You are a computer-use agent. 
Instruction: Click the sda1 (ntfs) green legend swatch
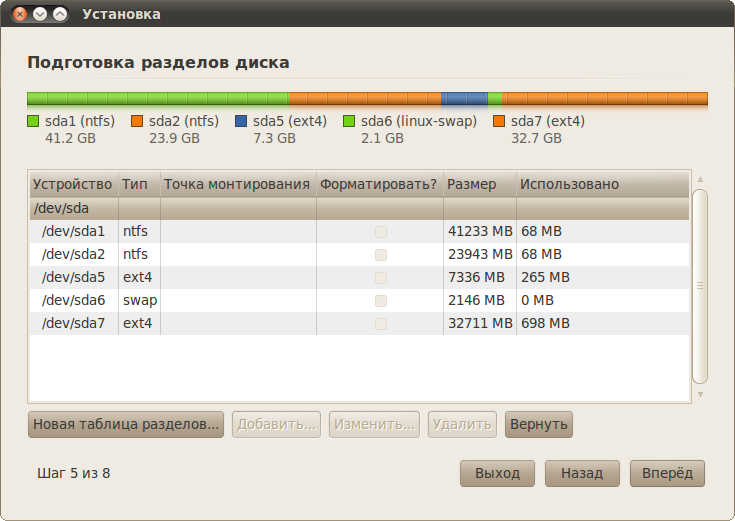click(33, 121)
